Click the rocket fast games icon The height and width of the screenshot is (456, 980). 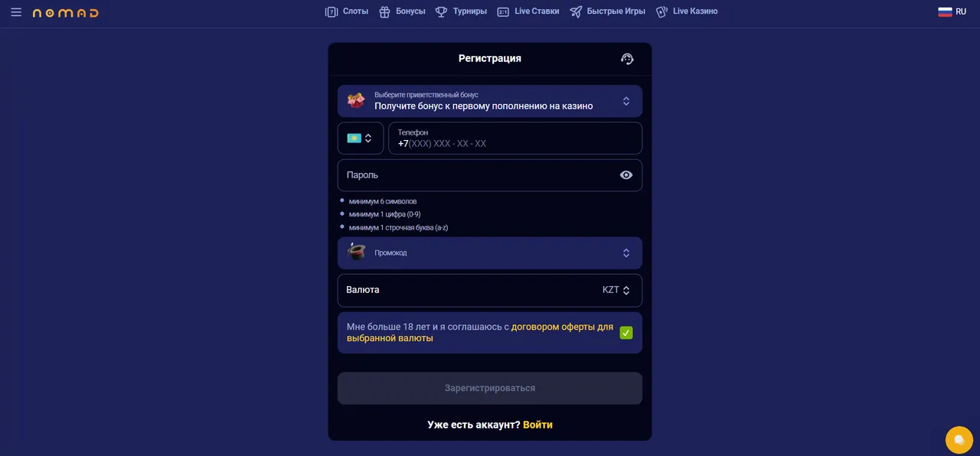tap(576, 12)
